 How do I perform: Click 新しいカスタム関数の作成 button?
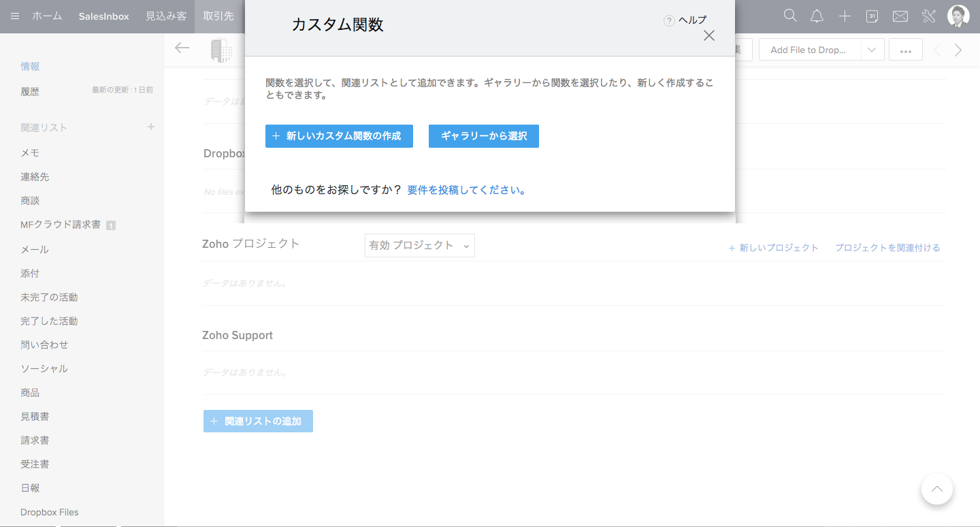pyautogui.click(x=339, y=135)
